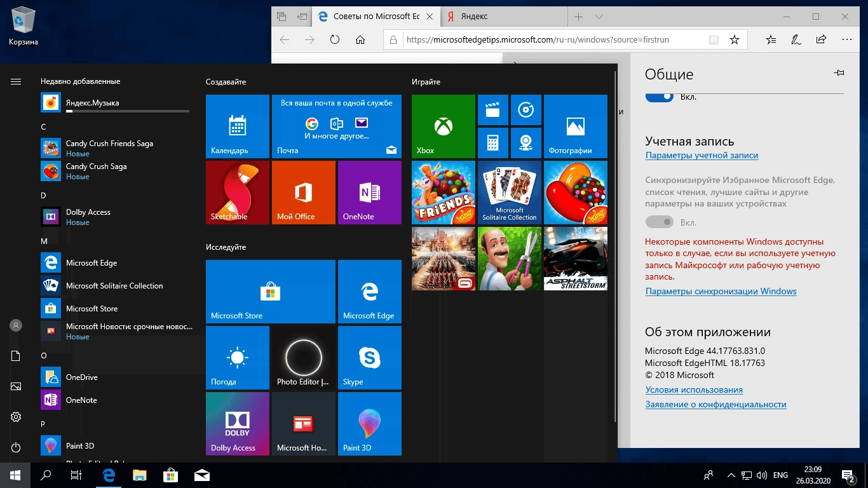The image size is (868, 488).
Task: Expand the Start menu hamburger
Action: click(16, 81)
